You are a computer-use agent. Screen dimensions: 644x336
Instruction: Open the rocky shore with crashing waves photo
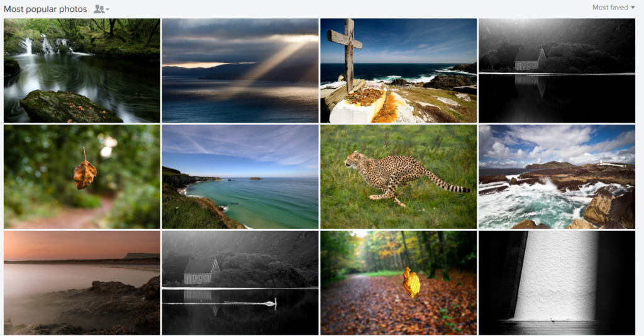pyautogui.click(x=557, y=177)
